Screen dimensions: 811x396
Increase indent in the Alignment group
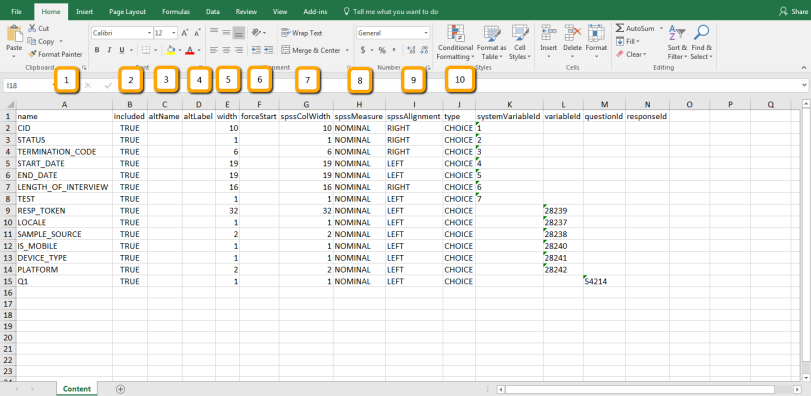click(268, 50)
